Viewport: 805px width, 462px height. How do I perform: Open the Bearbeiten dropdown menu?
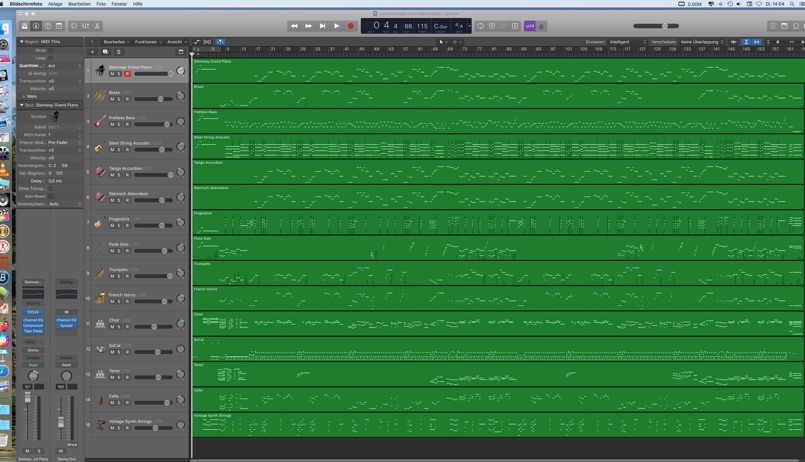click(117, 42)
